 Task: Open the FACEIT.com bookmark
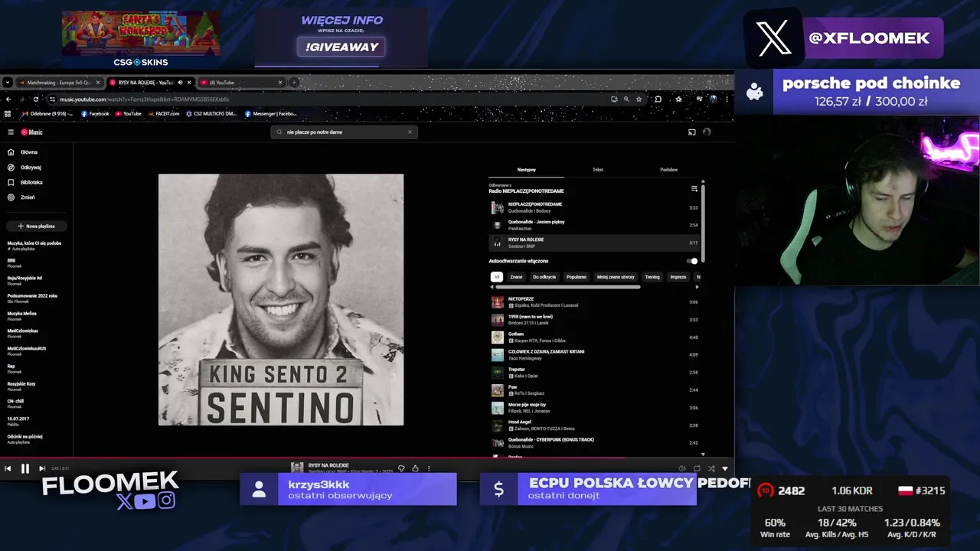click(162, 113)
